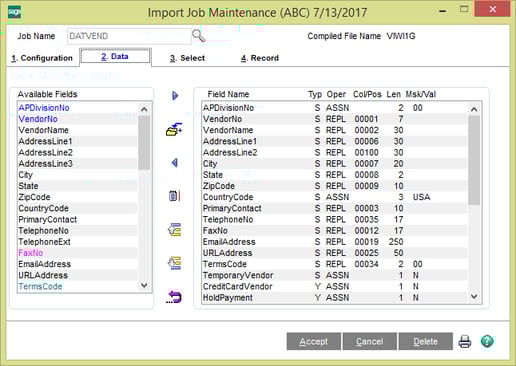Go to the 4. Record tab
This screenshot has width=516, height=366.
coord(260,58)
